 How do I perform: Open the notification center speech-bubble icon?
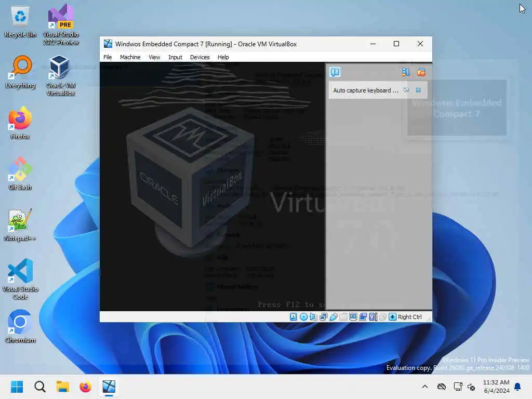335,72
